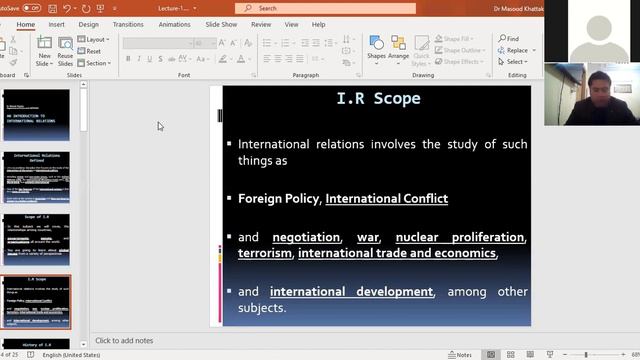Open the Insert ribbon tab
Viewport: 640px width, 360px height.
click(56, 24)
